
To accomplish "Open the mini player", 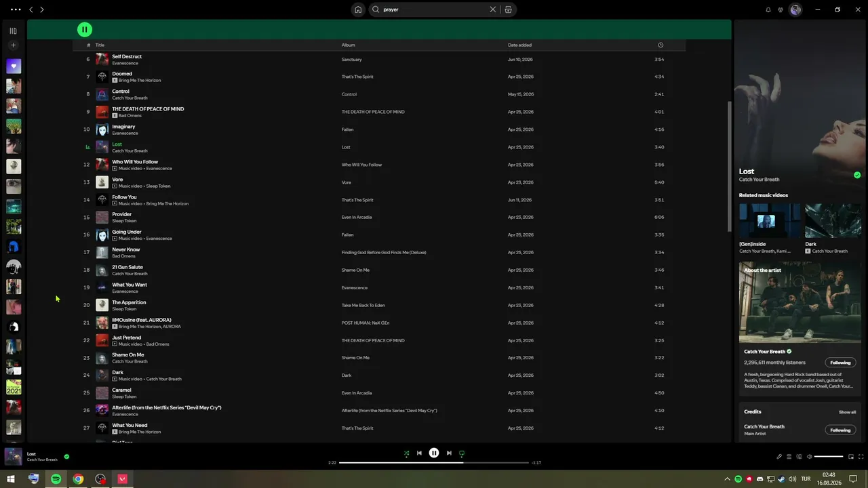I will click(851, 456).
